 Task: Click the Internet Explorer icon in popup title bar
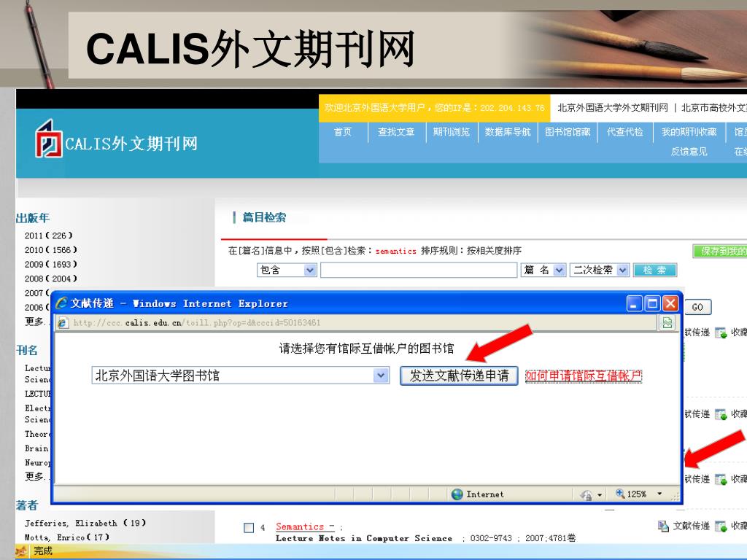(x=61, y=303)
